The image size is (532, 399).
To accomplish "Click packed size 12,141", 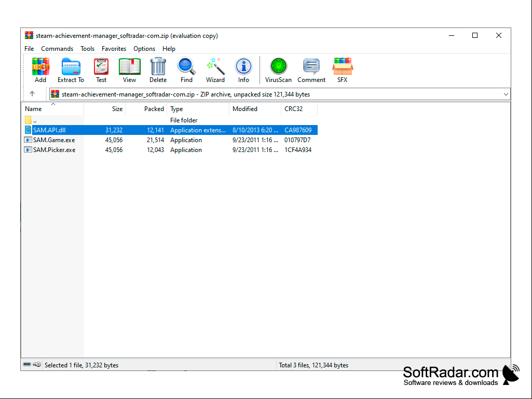I will 155,130.
